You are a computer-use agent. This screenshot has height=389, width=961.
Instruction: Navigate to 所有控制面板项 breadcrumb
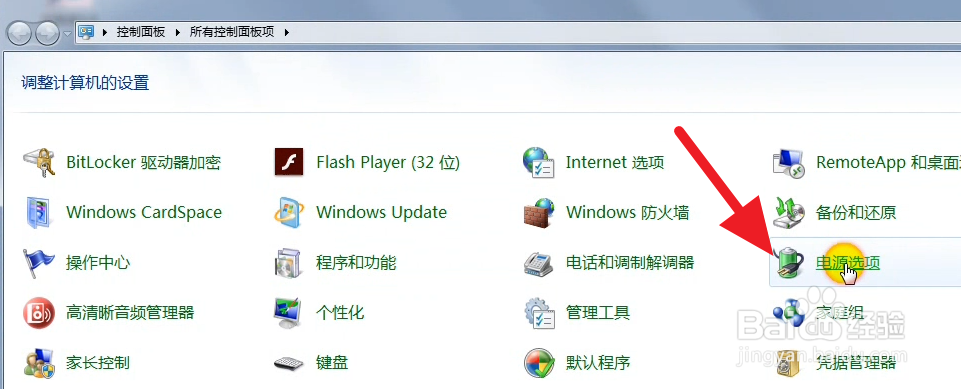pyautogui.click(x=232, y=32)
